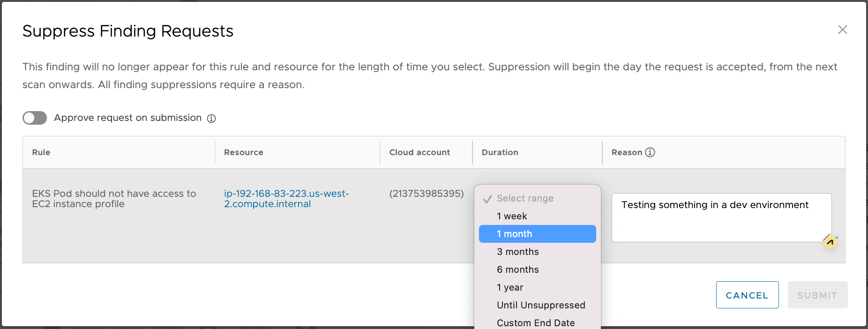Click info icon next to Approve request
The width and height of the screenshot is (868, 329).
point(211,119)
